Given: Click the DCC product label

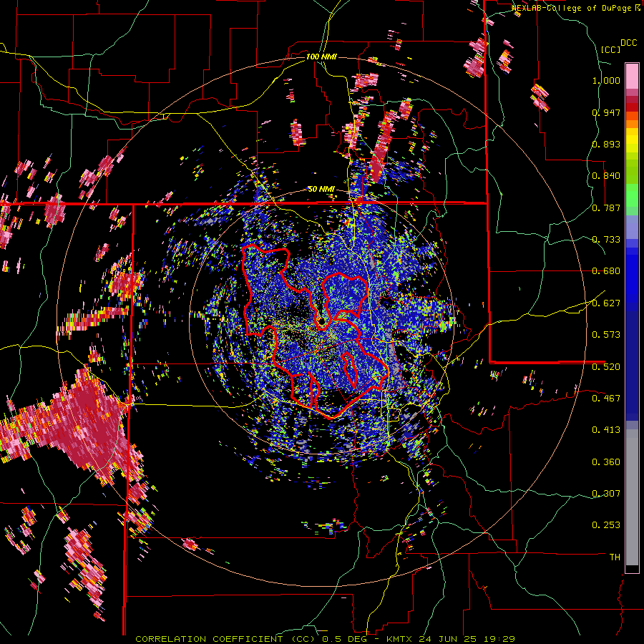Looking at the screenshot, I should [628, 43].
